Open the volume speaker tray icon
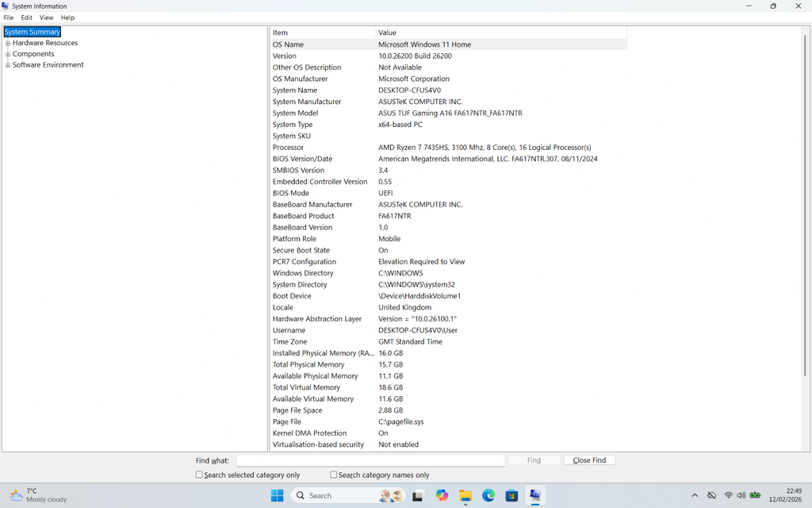 pos(741,495)
